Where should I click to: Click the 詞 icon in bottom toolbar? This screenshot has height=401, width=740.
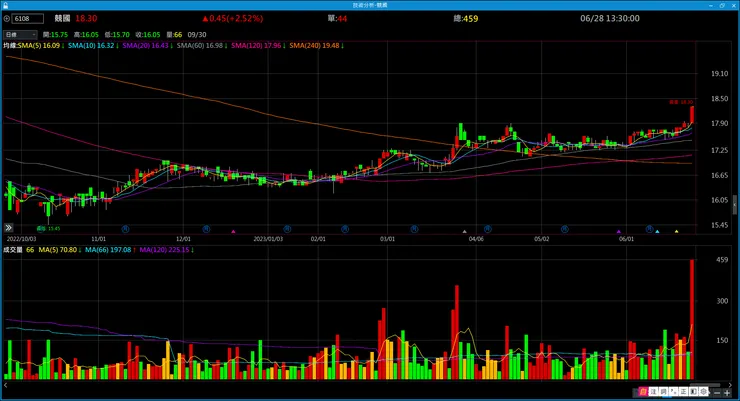663,392
